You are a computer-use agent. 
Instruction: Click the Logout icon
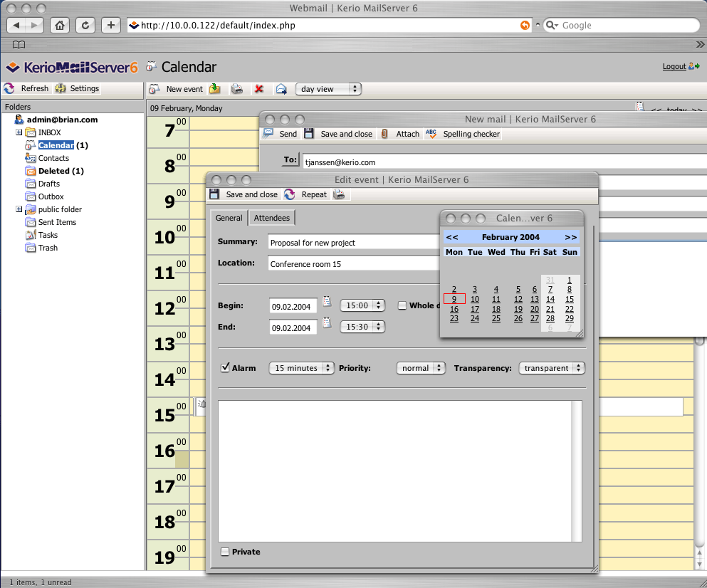[694, 66]
